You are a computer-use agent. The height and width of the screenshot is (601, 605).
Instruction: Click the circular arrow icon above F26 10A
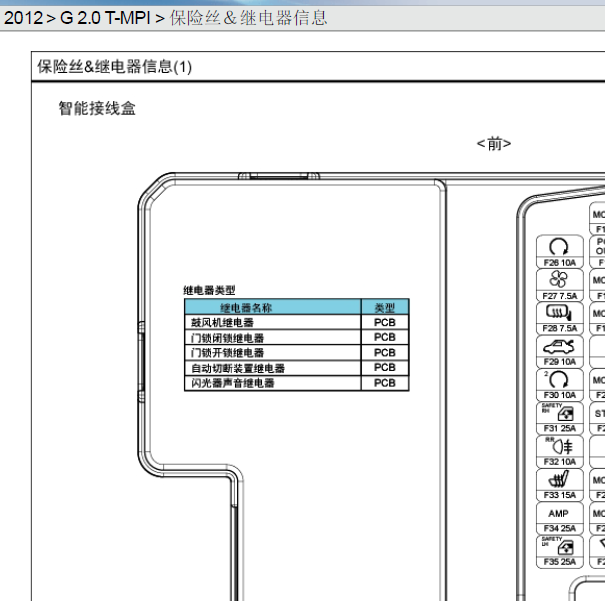tap(558, 247)
